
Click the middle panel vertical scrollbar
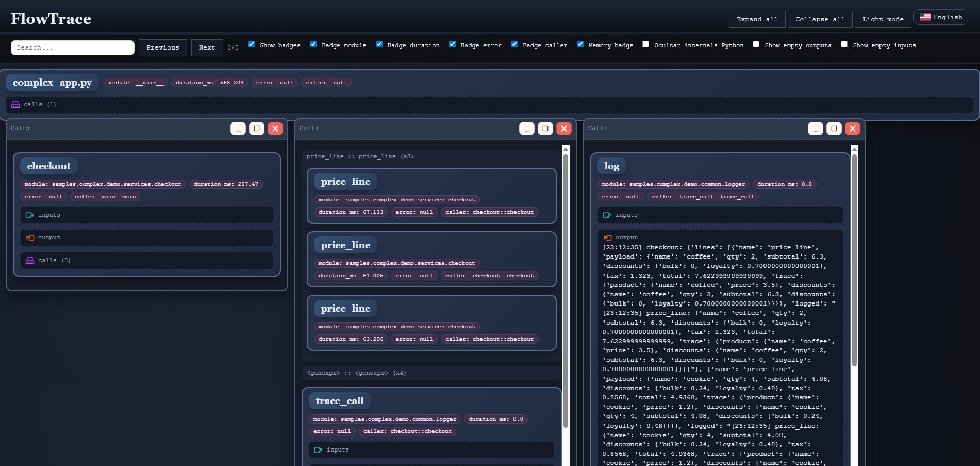566,289
